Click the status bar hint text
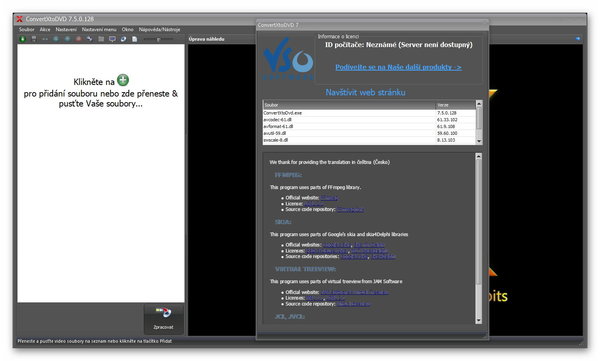 [95, 341]
